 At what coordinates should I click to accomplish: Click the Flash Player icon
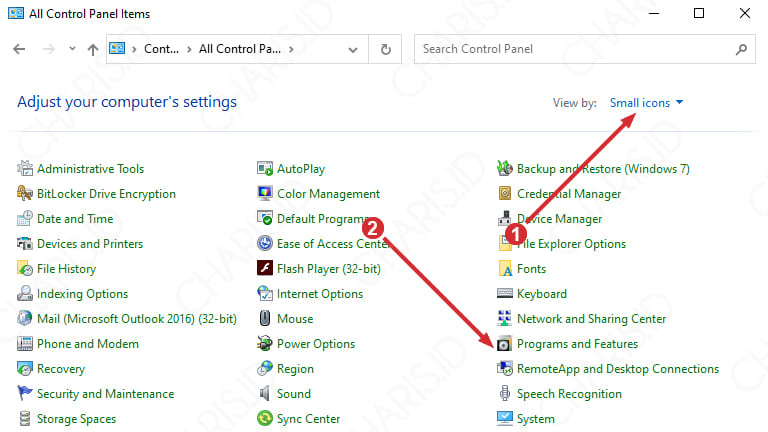pyautogui.click(x=265, y=268)
